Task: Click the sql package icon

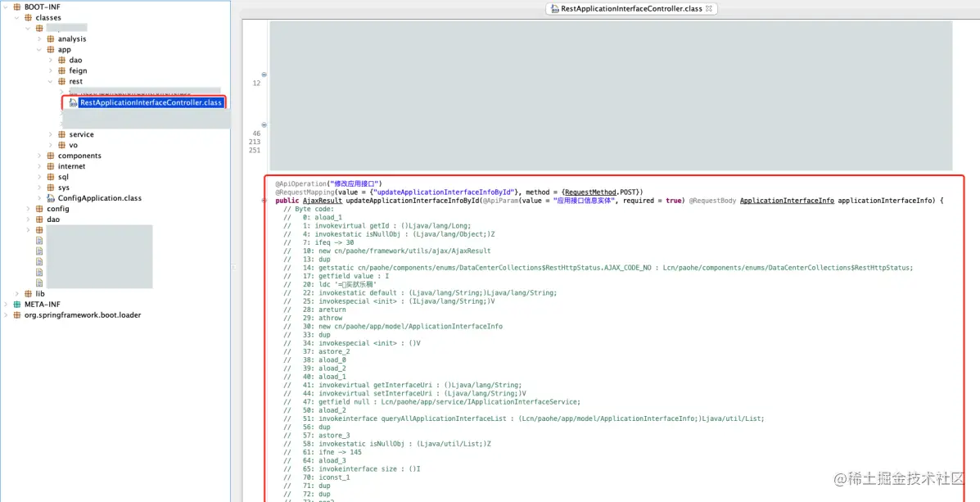Action: pyautogui.click(x=49, y=177)
